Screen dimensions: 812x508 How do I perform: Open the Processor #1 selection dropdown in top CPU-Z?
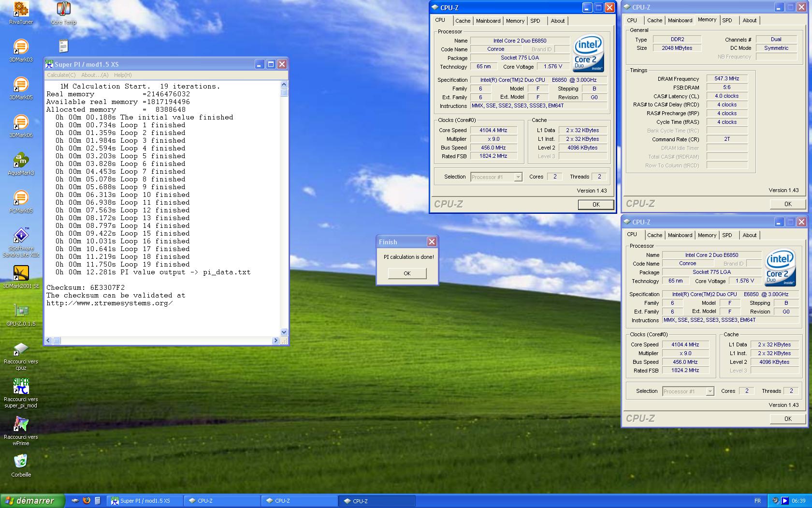(x=496, y=177)
